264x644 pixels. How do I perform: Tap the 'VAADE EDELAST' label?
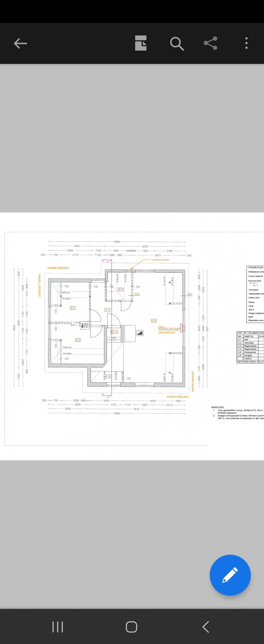click(178, 397)
